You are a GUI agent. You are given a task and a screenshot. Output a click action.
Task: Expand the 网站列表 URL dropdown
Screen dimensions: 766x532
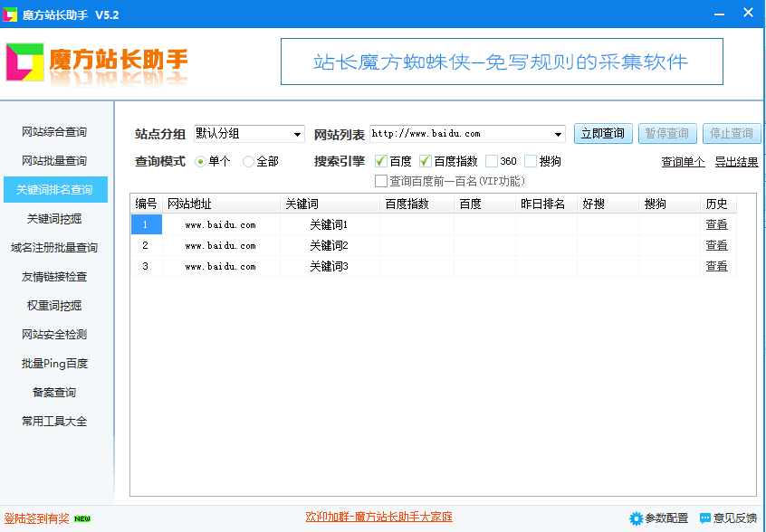click(x=558, y=134)
